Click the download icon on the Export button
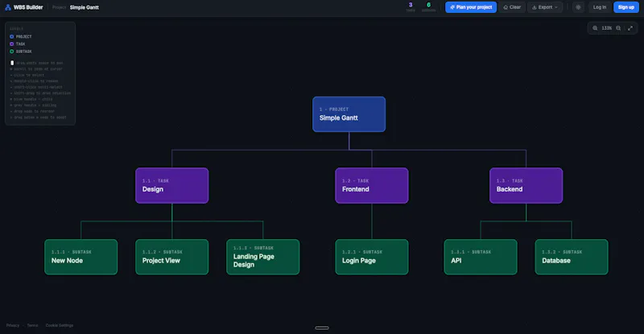Screen dimensions: 644x334 click(534, 7)
